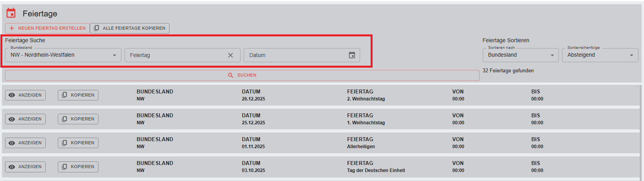Expand the Bundesland dropdown
This screenshot has width=644, height=181.
(114, 55)
